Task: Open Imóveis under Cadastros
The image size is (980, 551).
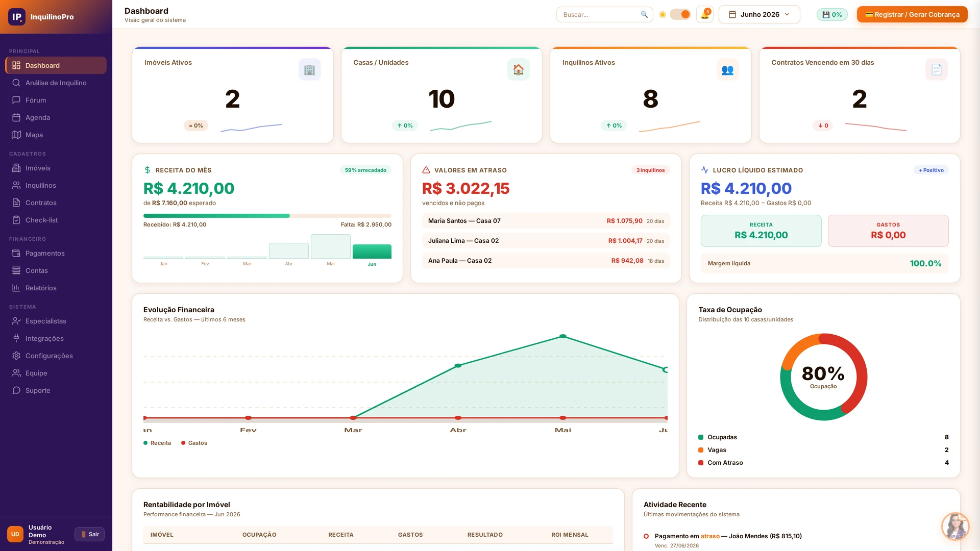Action: click(56, 168)
